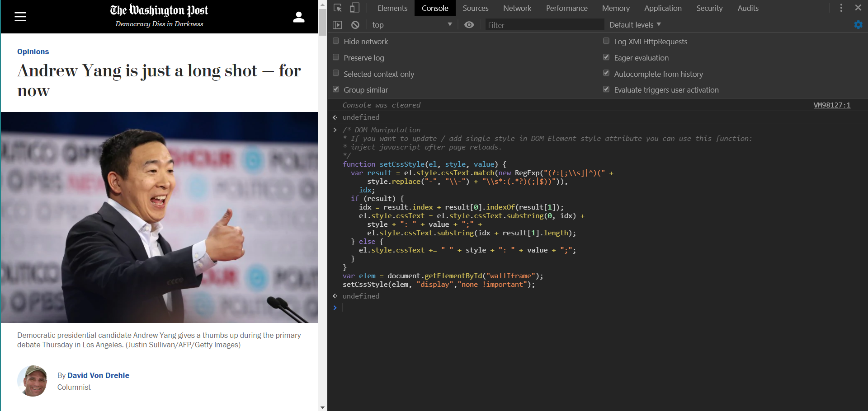Click the photo caption about Andrew Yang
The width and height of the screenshot is (868, 411).
coord(159,340)
